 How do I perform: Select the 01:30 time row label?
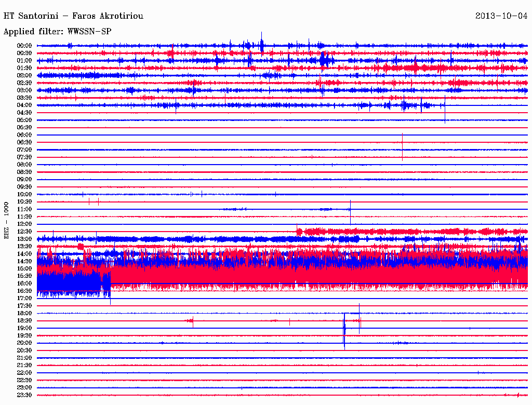tap(24, 68)
